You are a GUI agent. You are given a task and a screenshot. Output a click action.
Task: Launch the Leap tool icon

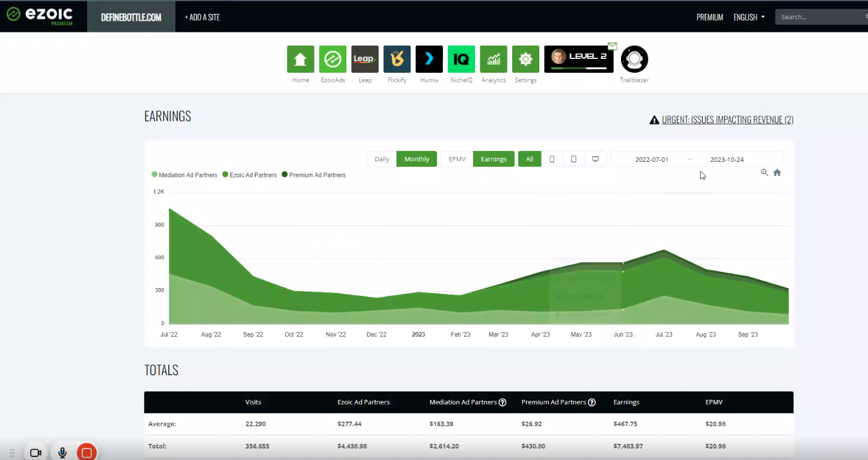[365, 59]
